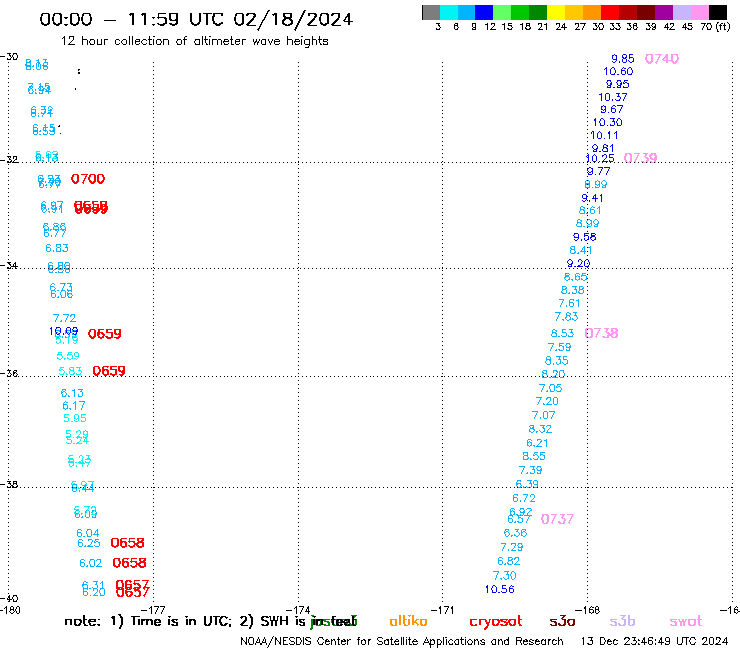Pick the black 70 ft legend swatch
Viewport: 740px width, 650px height.
coord(718,12)
